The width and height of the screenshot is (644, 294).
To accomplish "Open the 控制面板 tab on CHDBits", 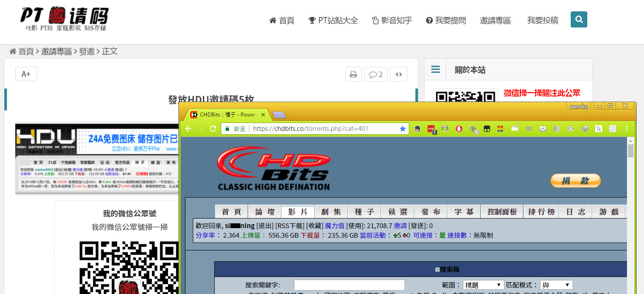I will click(501, 212).
